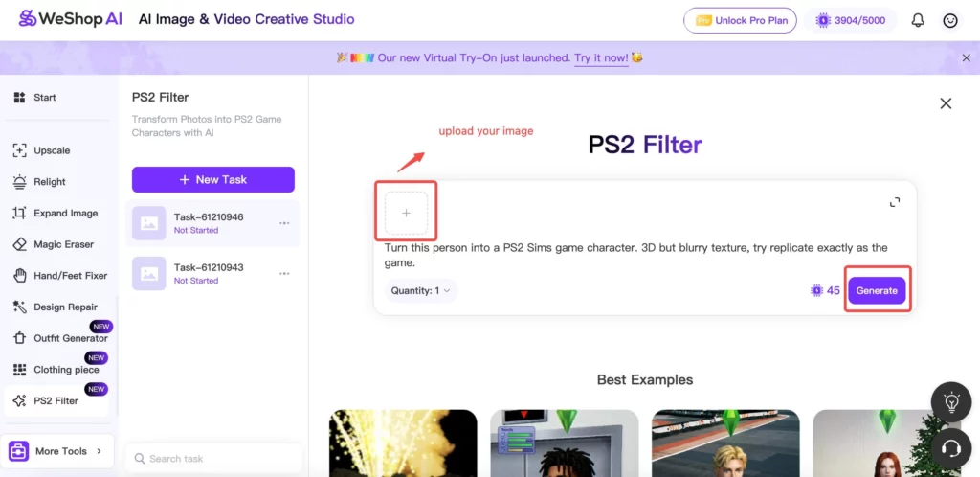Click the 45 credits cost icon

point(816,290)
